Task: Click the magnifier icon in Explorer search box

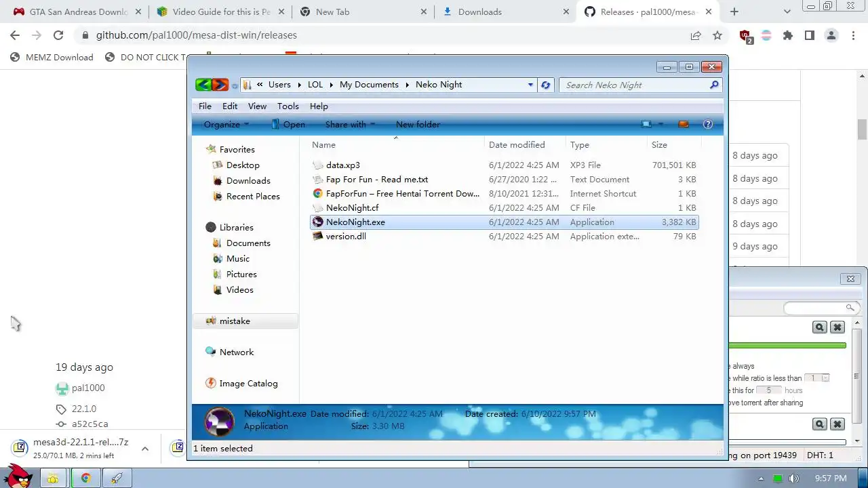Action: (x=714, y=85)
